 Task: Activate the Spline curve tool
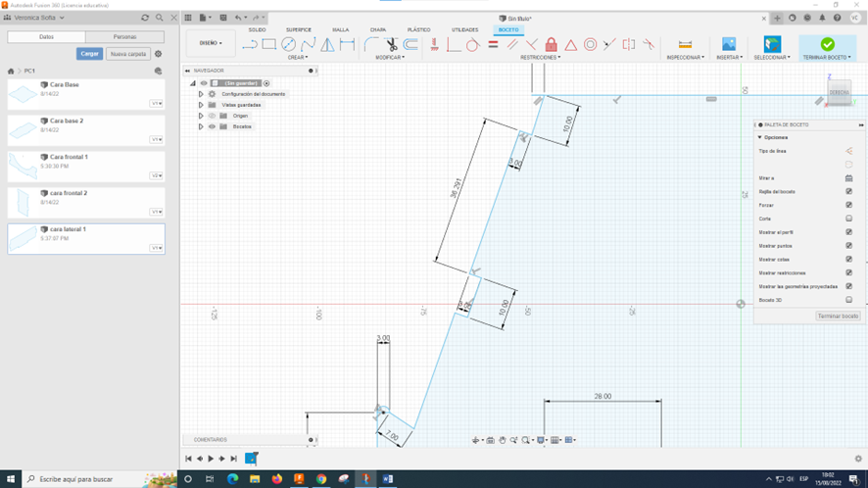click(309, 44)
